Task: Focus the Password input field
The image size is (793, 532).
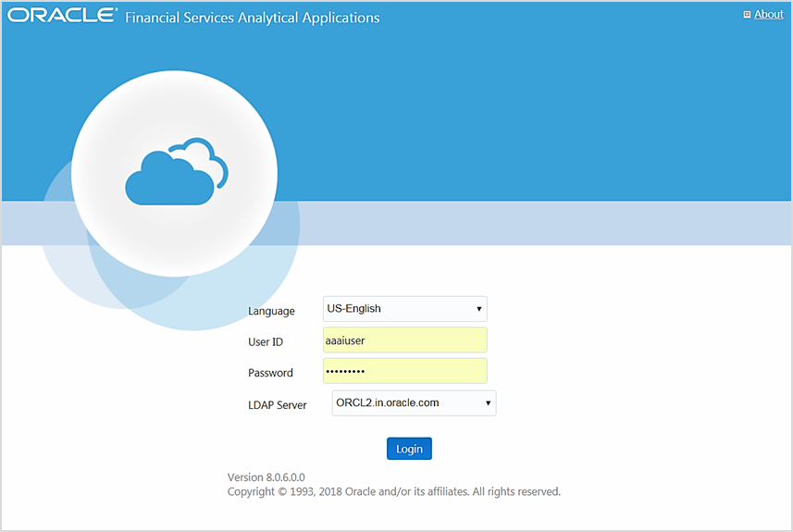Action: point(405,371)
